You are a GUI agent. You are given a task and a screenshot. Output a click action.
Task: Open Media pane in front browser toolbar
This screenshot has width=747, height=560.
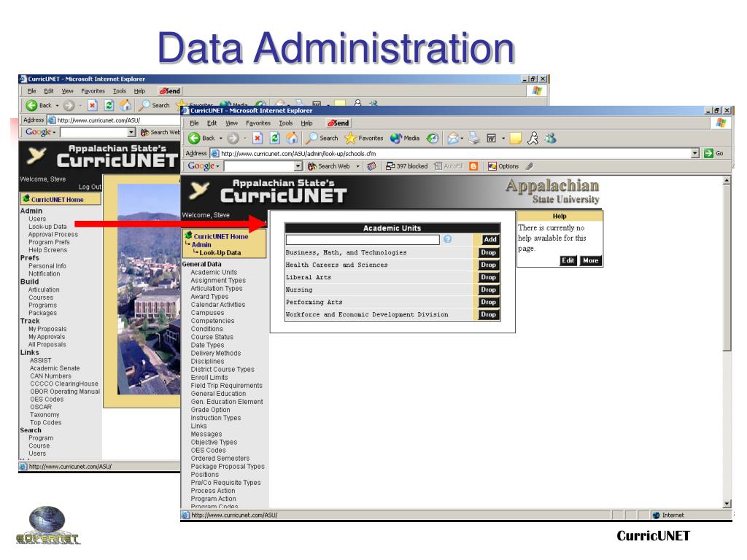tap(404, 138)
